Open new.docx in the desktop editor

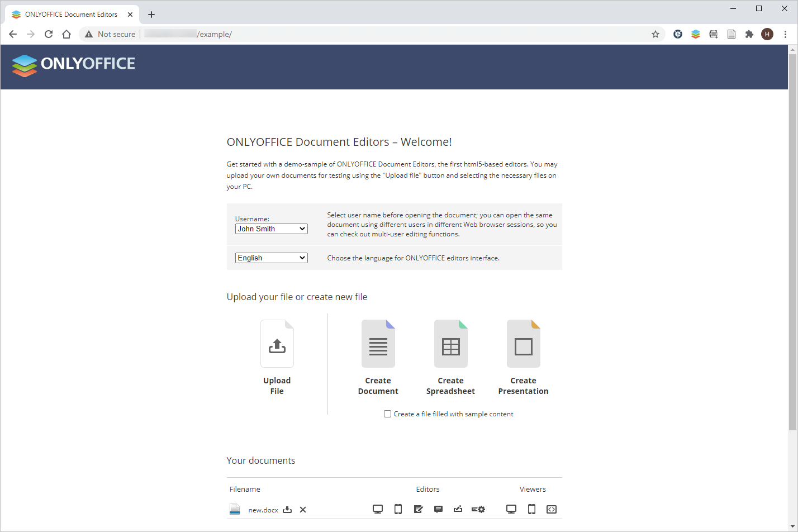click(x=378, y=509)
